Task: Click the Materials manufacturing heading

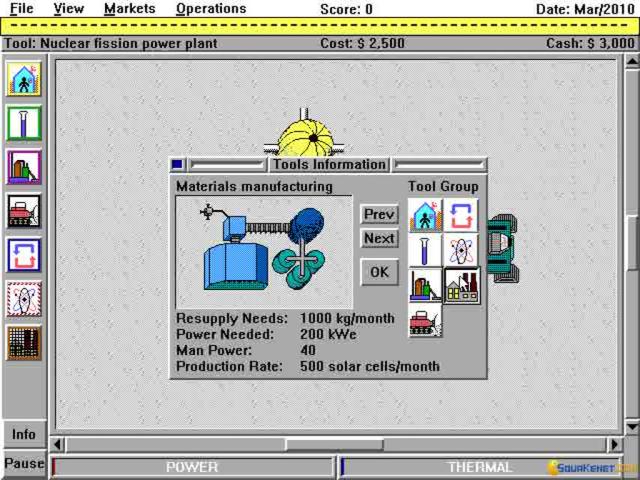Action: point(254,187)
